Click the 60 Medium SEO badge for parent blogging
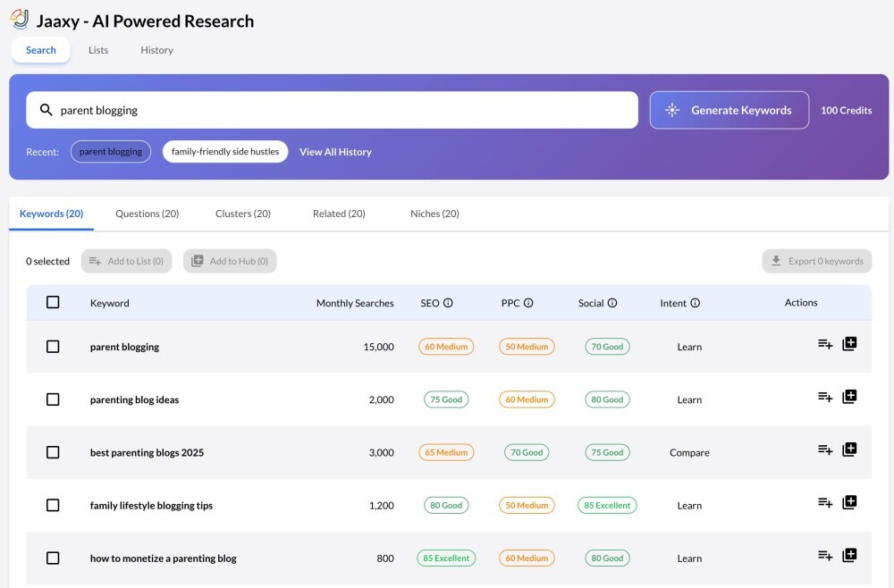Viewport: 894px width, 588px height. pos(446,346)
